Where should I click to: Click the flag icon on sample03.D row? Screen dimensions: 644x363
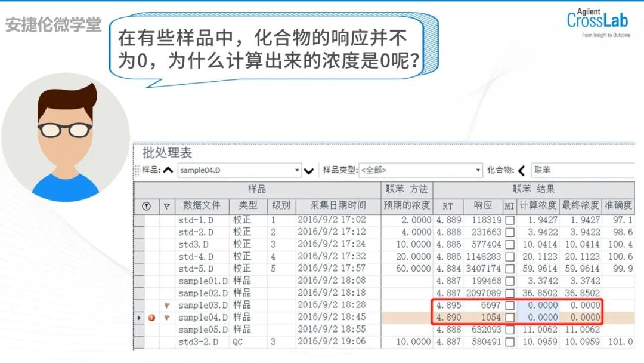coord(167,306)
